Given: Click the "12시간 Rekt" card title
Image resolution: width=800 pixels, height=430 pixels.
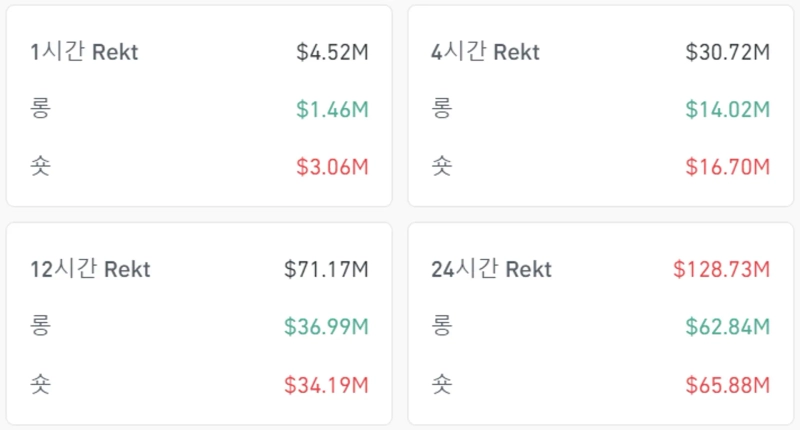Looking at the screenshot, I should pyautogui.click(x=90, y=269).
